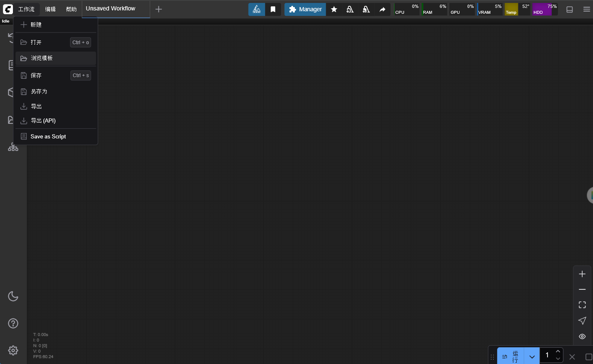Toggle link visibility eye icon

point(582,336)
